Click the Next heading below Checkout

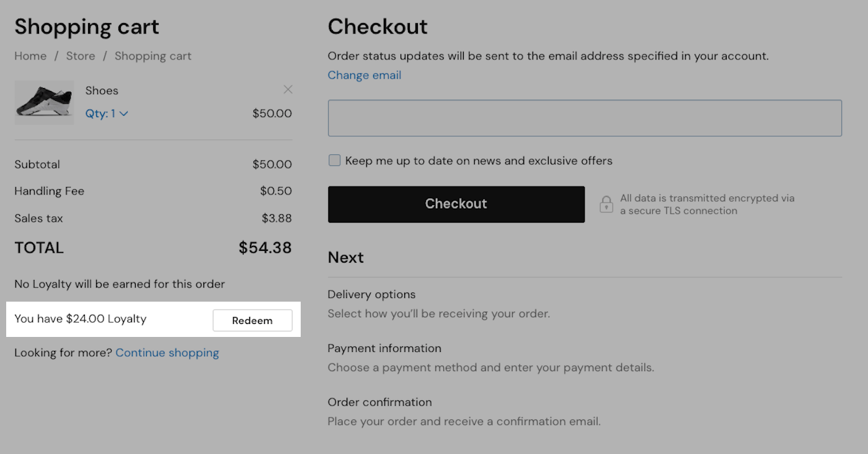pyautogui.click(x=345, y=256)
